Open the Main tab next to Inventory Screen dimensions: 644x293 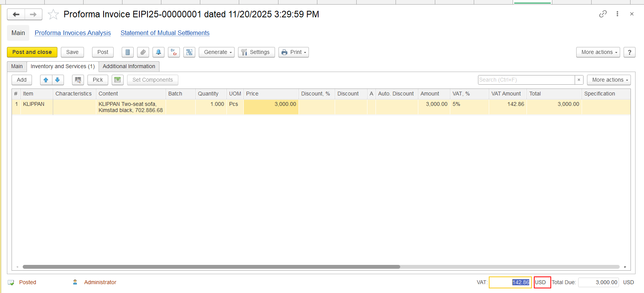point(17,67)
